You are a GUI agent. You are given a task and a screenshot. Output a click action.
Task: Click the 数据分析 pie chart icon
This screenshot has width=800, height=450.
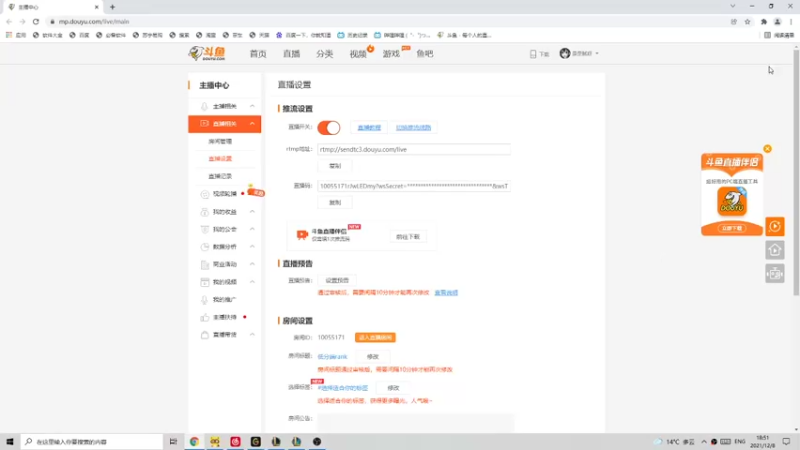[205, 246]
